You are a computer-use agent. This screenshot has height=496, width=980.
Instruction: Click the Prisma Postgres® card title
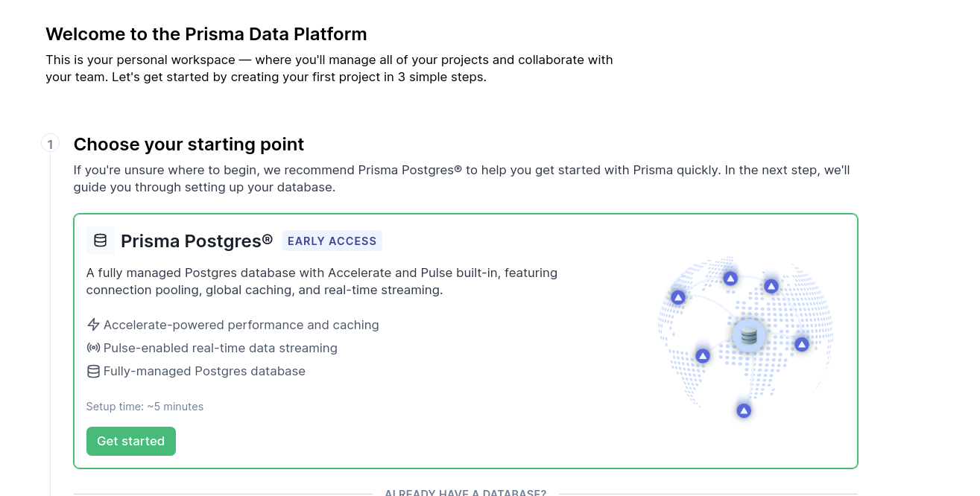[197, 241]
